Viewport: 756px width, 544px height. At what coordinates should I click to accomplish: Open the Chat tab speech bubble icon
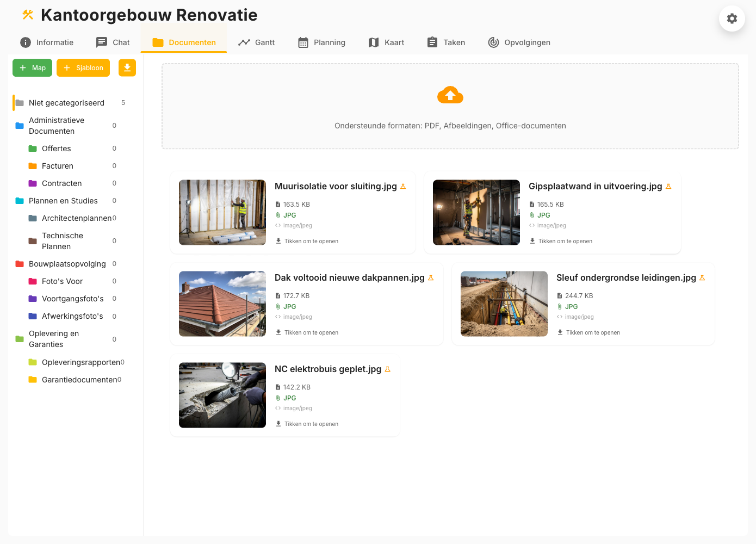tap(100, 42)
